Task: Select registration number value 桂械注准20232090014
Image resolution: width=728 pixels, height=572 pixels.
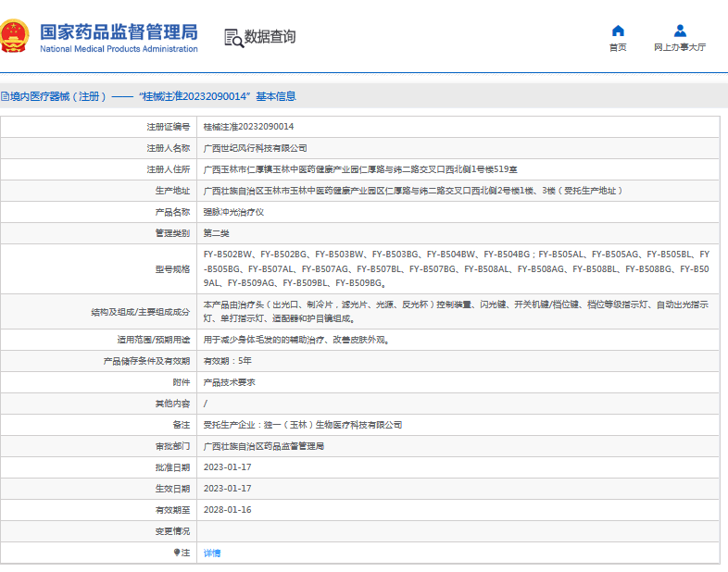Action: 248,127
